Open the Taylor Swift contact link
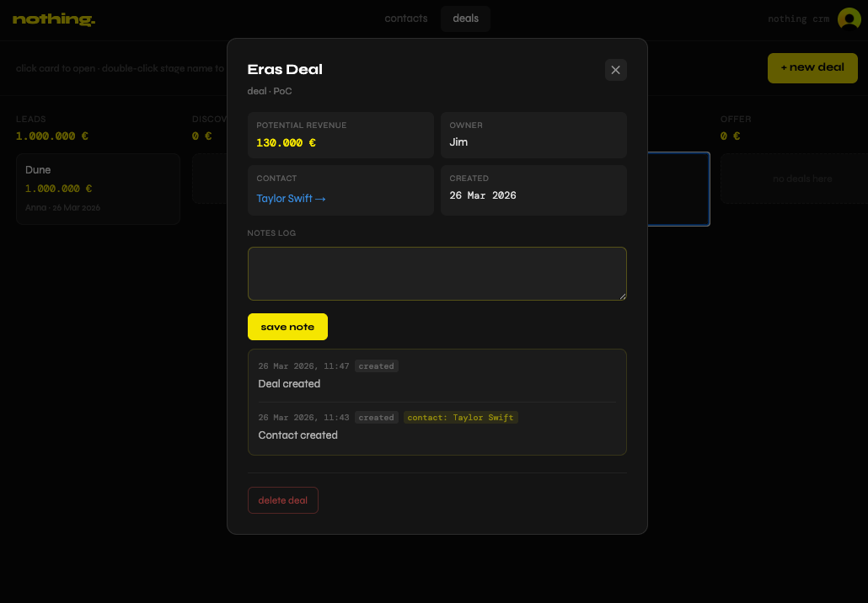 tap(291, 199)
